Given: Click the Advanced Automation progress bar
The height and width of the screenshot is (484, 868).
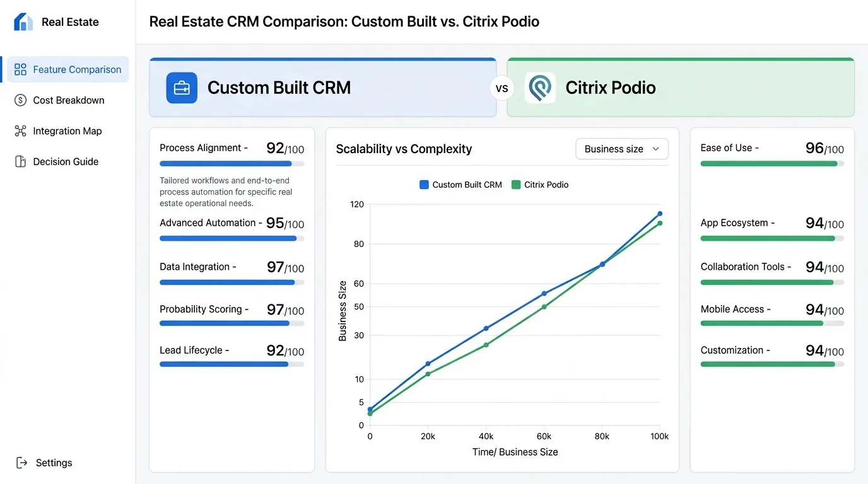Looking at the screenshot, I should [x=232, y=239].
